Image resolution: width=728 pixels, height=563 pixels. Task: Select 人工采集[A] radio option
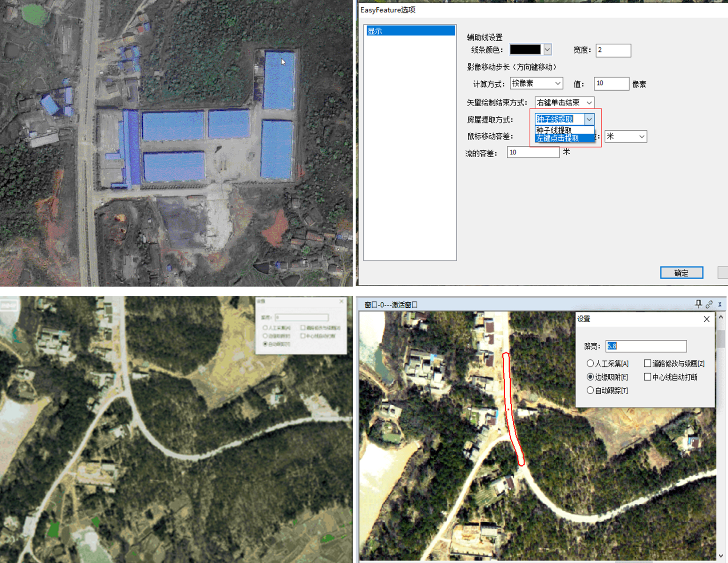click(590, 363)
